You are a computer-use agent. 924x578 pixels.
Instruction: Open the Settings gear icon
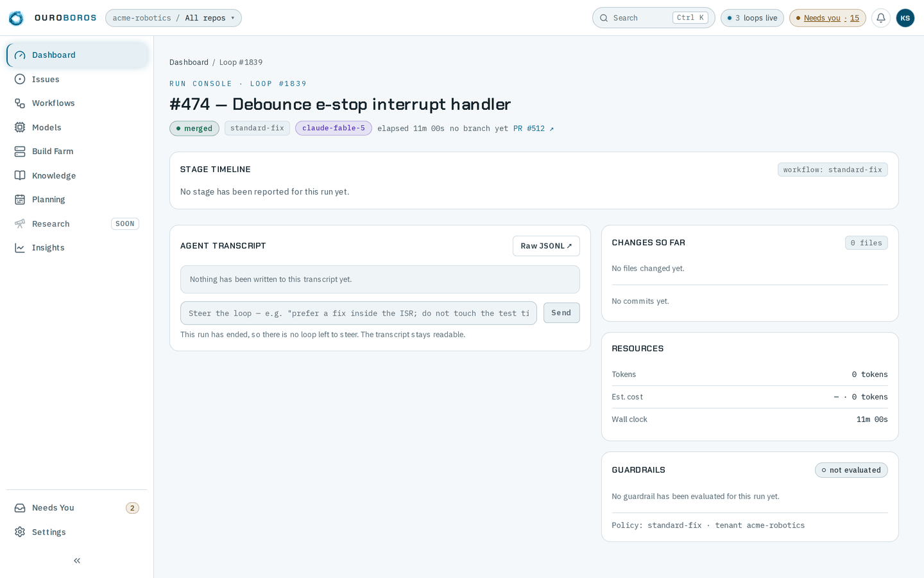(20, 532)
